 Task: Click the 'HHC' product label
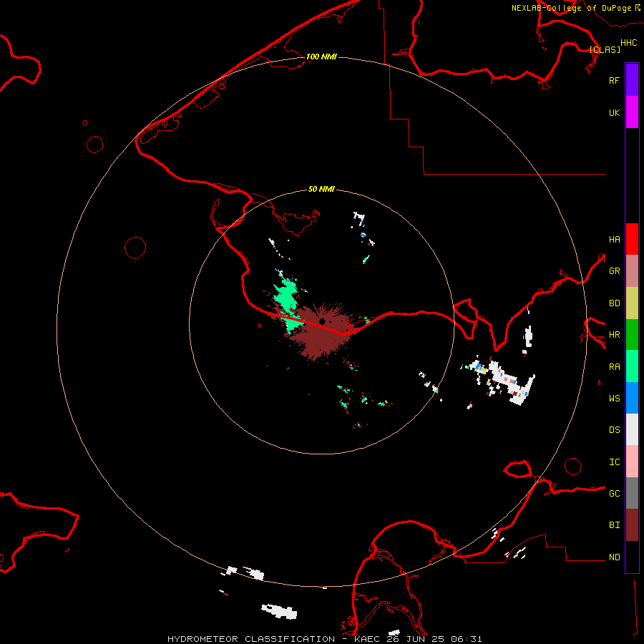[628, 43]
